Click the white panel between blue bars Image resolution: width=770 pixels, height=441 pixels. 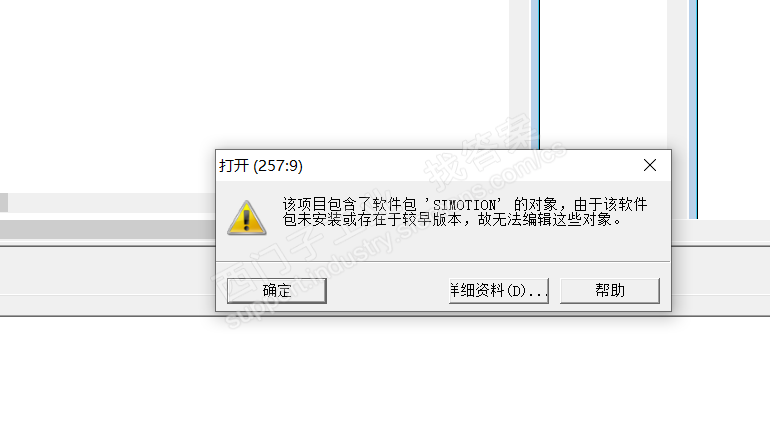pos(604,75)
